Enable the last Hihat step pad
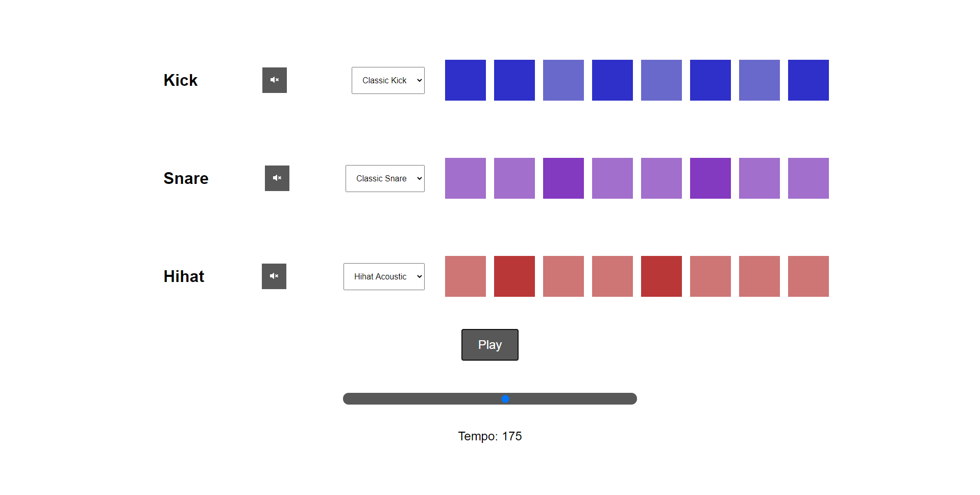This screenshot has height=495, width=980. 808,276
